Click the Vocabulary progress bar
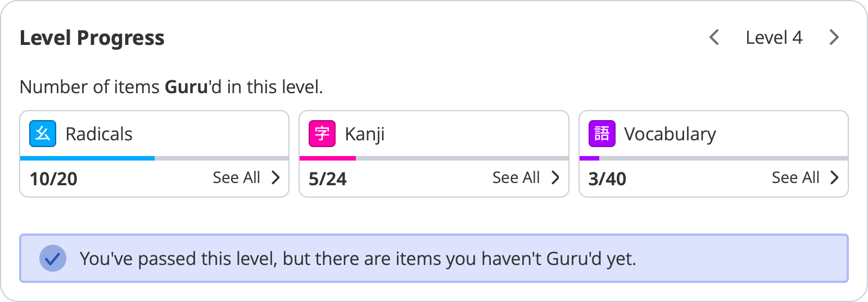The width and height of the screenshot is (868, 302). (713, 158)
